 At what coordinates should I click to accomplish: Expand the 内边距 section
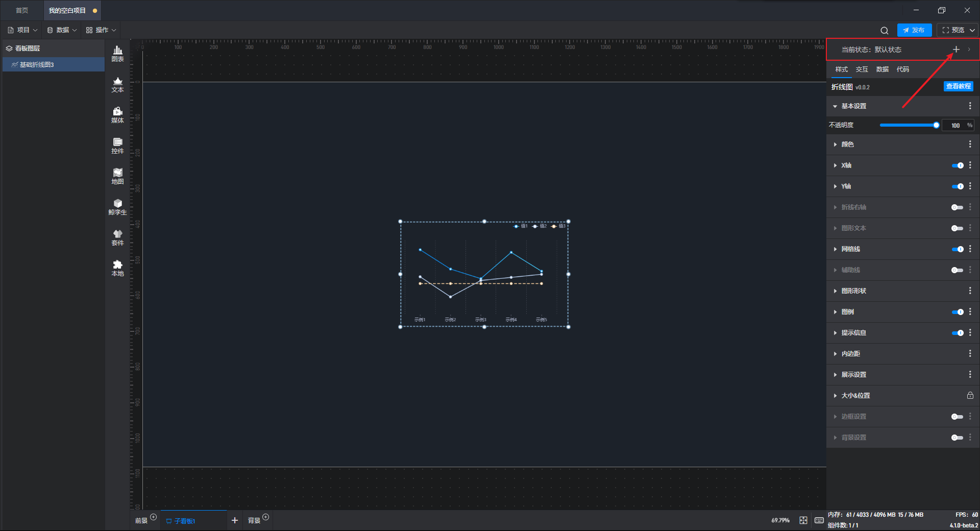pyautogui.click(x=835, y=354)
